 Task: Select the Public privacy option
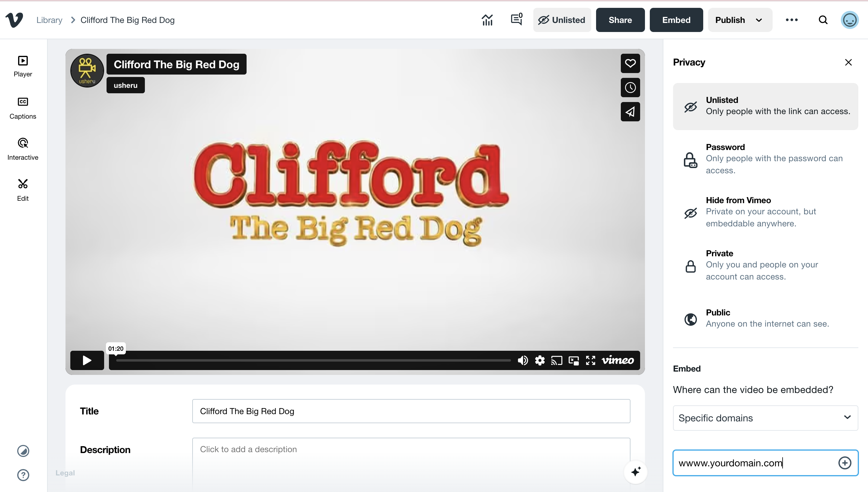coord(765,318)
